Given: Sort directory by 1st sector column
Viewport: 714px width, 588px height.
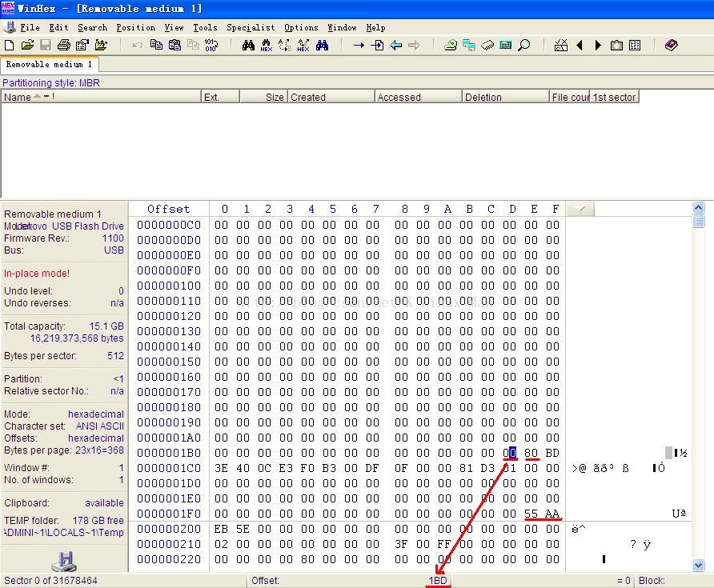Looking at the screenshot, I should tap(614, 97).
